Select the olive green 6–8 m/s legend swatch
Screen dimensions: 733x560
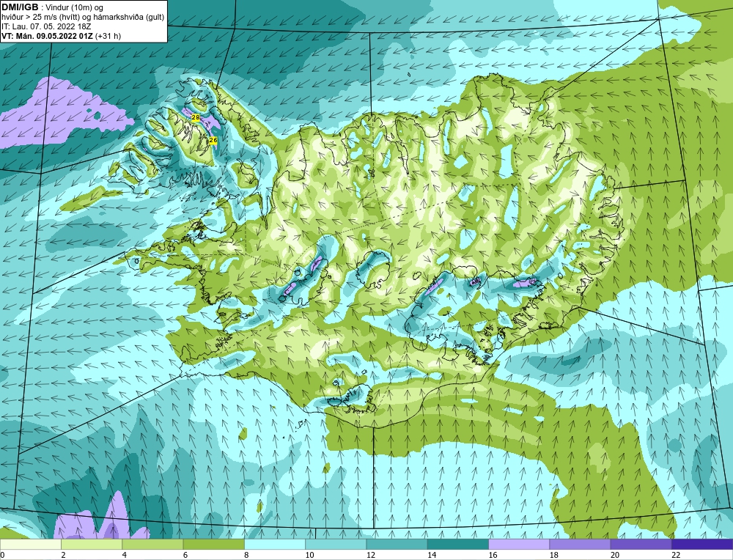pos(213,545)
